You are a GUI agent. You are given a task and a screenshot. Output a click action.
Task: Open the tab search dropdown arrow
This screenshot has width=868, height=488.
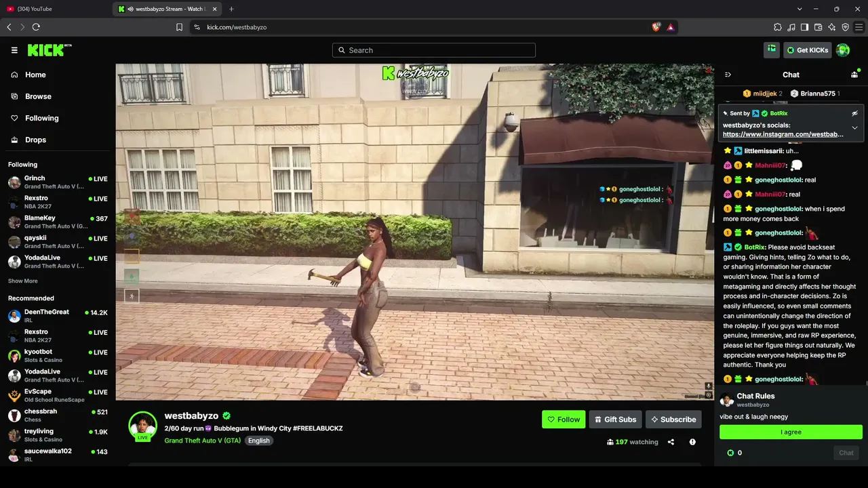[x=800, y=9]
